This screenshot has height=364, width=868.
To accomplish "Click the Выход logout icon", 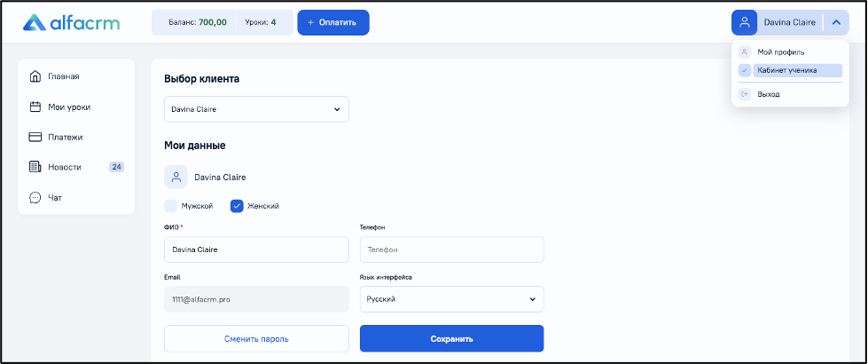I will pyautogui.click(x=745, y=94).
